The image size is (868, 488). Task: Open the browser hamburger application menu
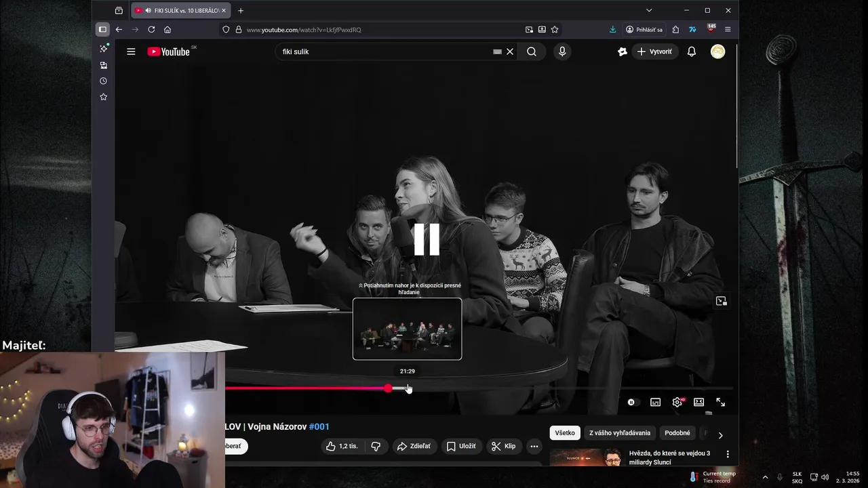[x=728, y=29]
